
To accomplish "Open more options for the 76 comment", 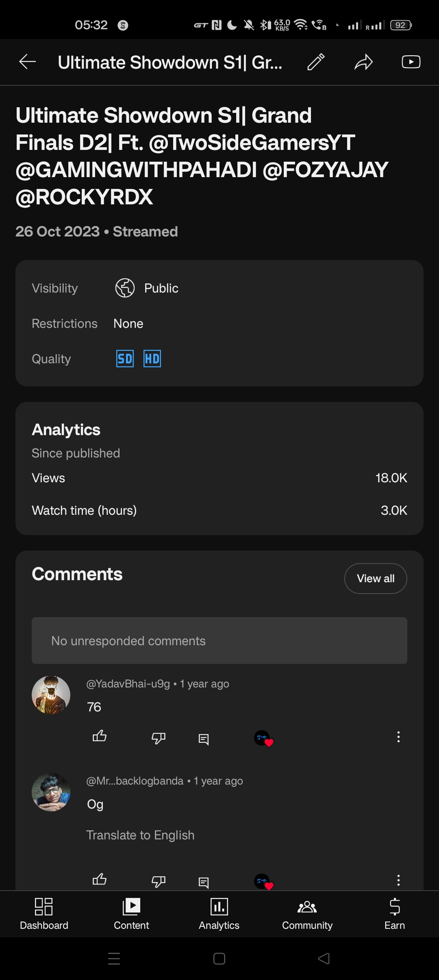I will 398,737.
